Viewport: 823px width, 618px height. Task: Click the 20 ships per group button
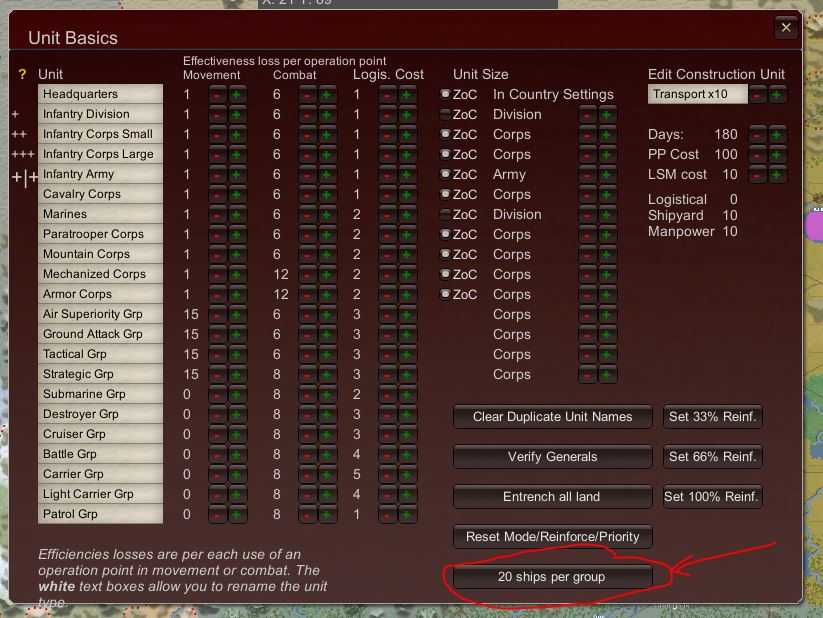(x=553, y=577)
